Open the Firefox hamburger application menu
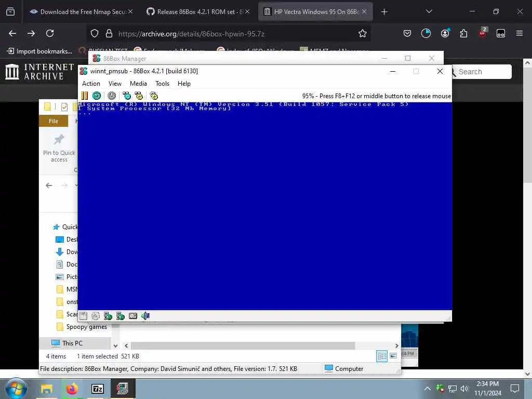This screenshot has width=532, height=399. pos(520,33)
